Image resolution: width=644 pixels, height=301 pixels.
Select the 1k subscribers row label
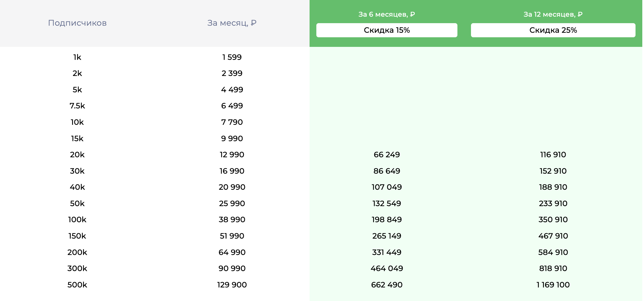click(x=77, y=57)
